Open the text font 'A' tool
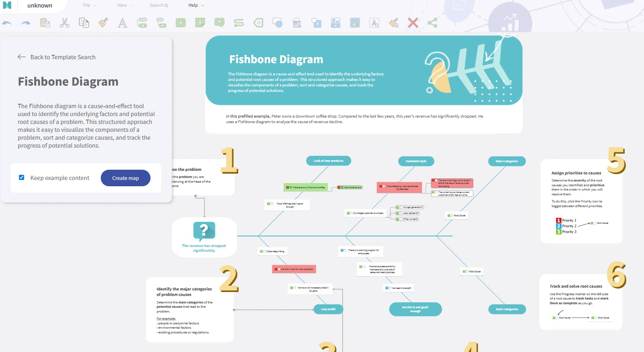 (122, 23)
